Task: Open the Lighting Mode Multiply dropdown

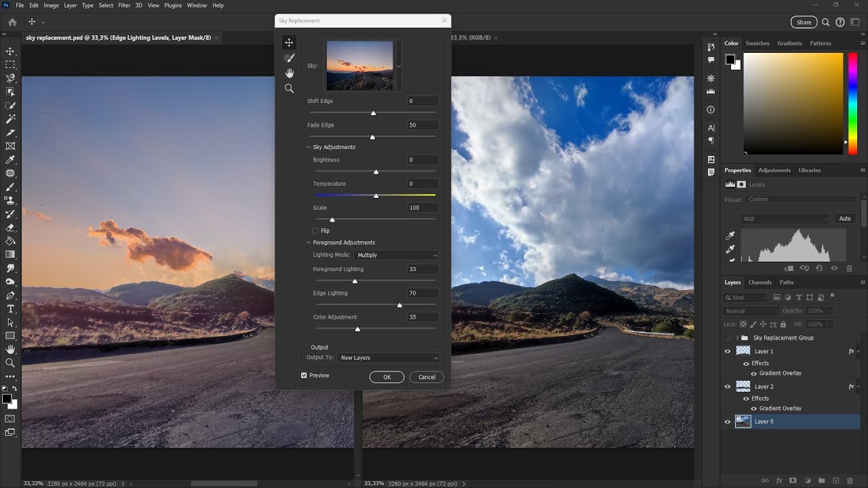Action: (396, 255)
